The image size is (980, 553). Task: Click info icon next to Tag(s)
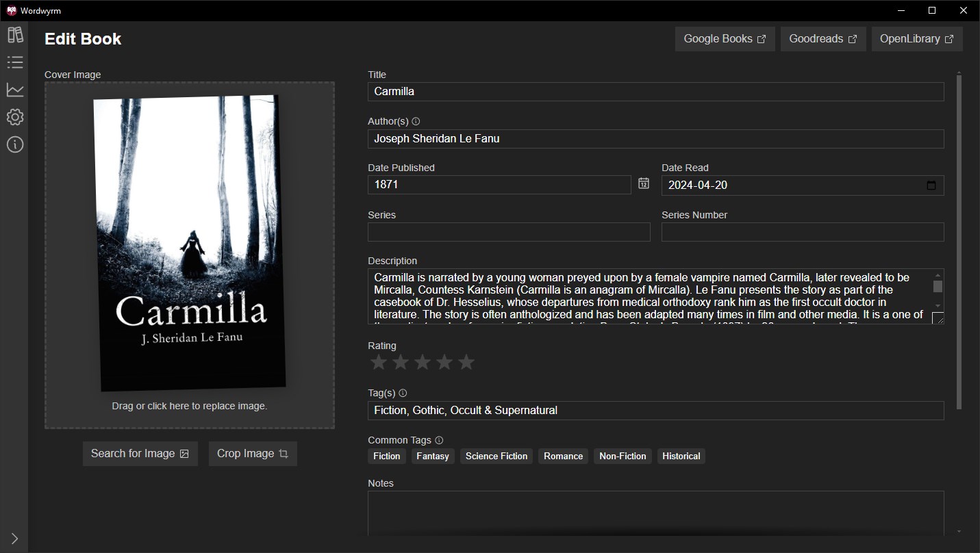pyautogui.click(x=403, y=393)
